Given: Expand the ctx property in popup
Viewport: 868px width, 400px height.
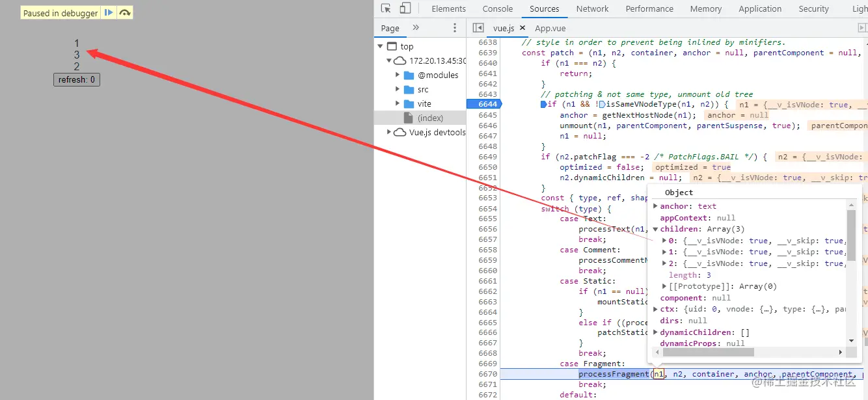Looking at the screenshot, I should click(656, 310).
